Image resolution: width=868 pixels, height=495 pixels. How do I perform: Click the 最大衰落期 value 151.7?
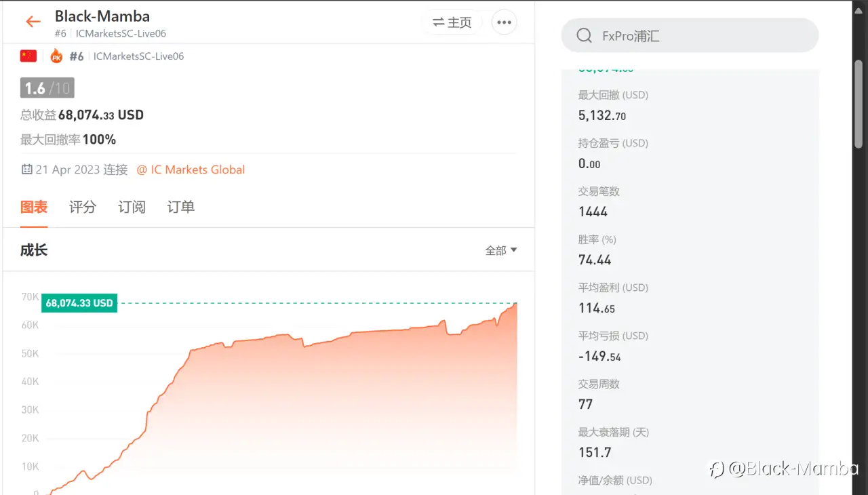click(x=595, y=452)
